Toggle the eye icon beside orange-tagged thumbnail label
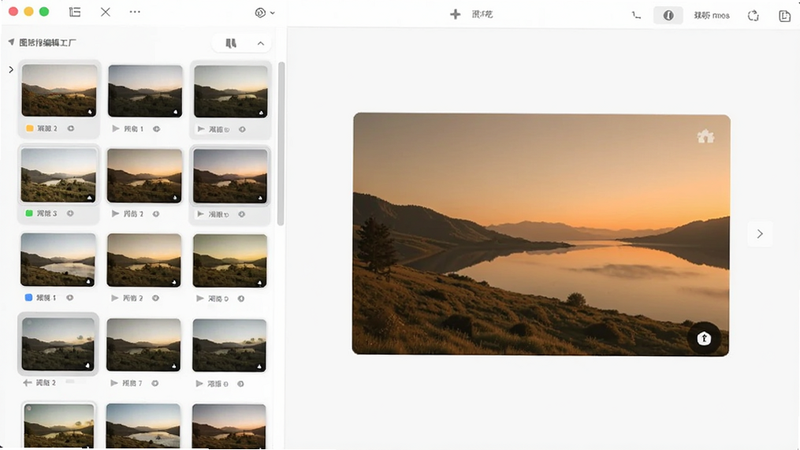The width and height of the screenshot is (800, 450). pyautogui.click(x=71, y=129)
